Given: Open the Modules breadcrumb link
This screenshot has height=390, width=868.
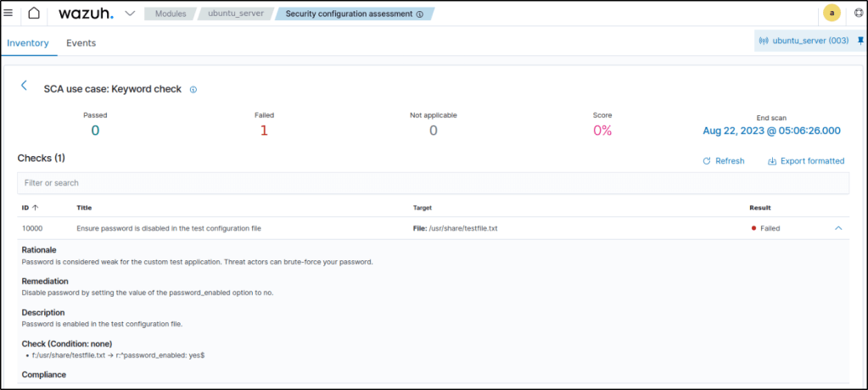Looking at the screenshot, I should point(170,14).
